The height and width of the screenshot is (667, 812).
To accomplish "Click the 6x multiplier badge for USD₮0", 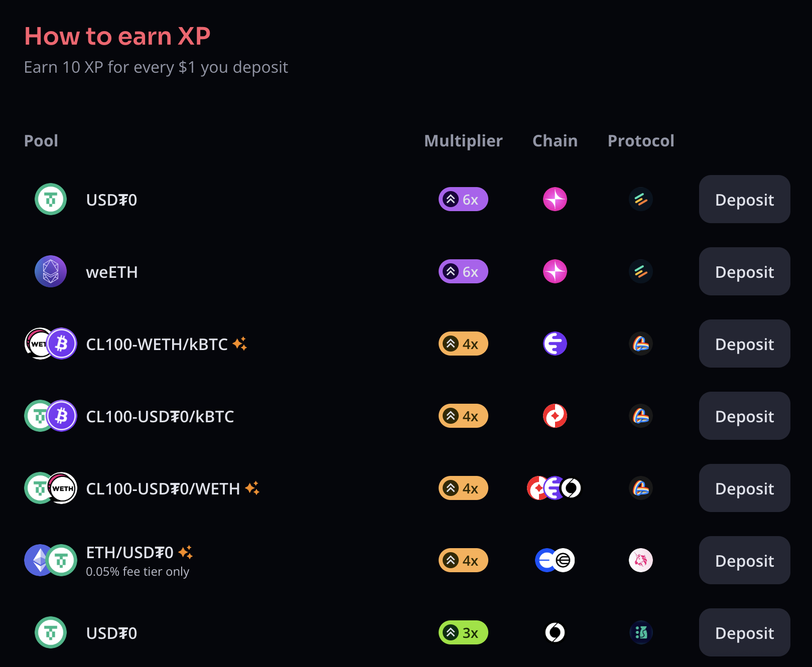I will click(x=463, y=199).
